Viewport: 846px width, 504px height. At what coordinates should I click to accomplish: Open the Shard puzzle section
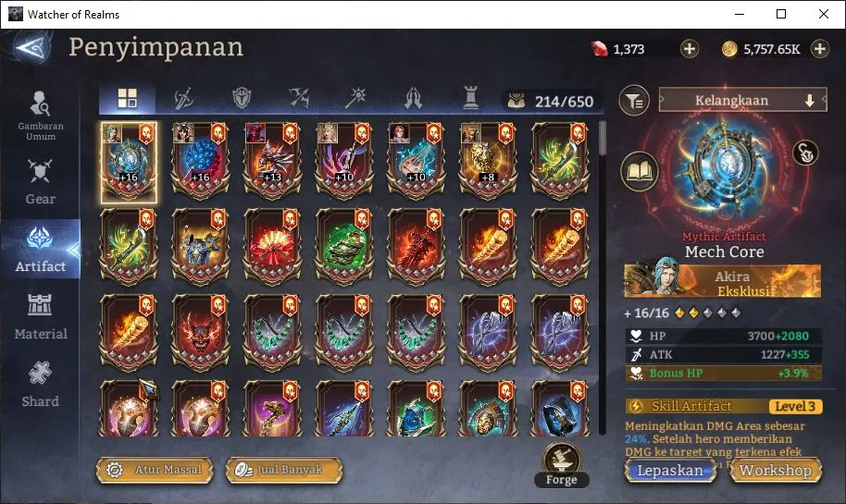pos(41,385)
